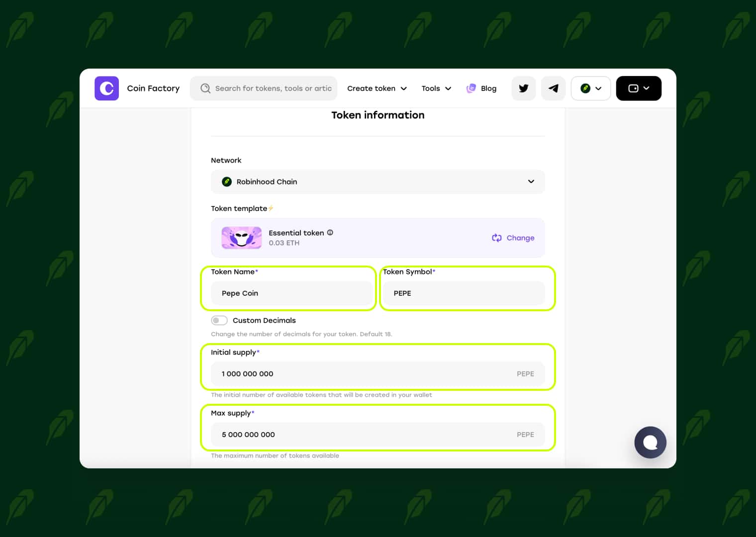This screenshot has height=537, width=756.
Task: Open the Coin Factory logo home
Action: click(106, 89)
